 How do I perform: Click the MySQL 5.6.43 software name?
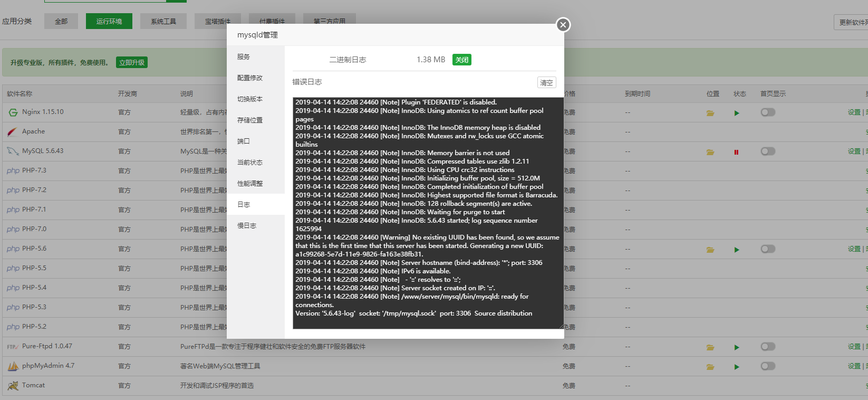click(43, 151)
